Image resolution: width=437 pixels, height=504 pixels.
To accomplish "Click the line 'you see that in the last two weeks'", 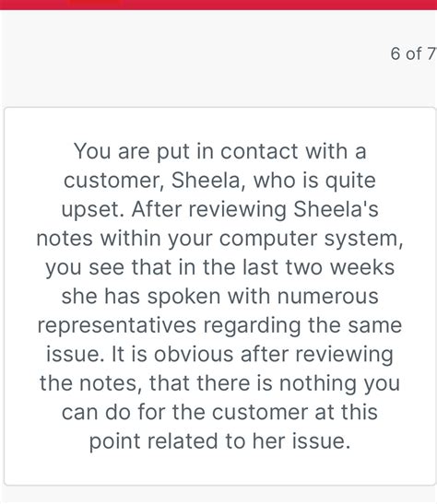I will (220, 267).
